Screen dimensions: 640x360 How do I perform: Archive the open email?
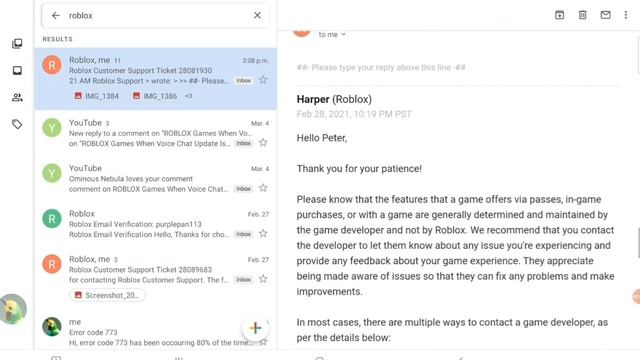(x=559, y=15)
